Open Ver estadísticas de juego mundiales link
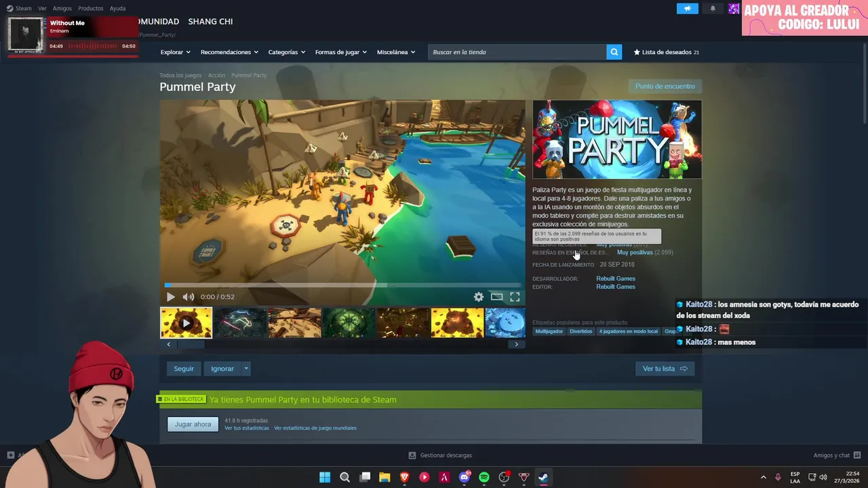 tap(315, 428)
